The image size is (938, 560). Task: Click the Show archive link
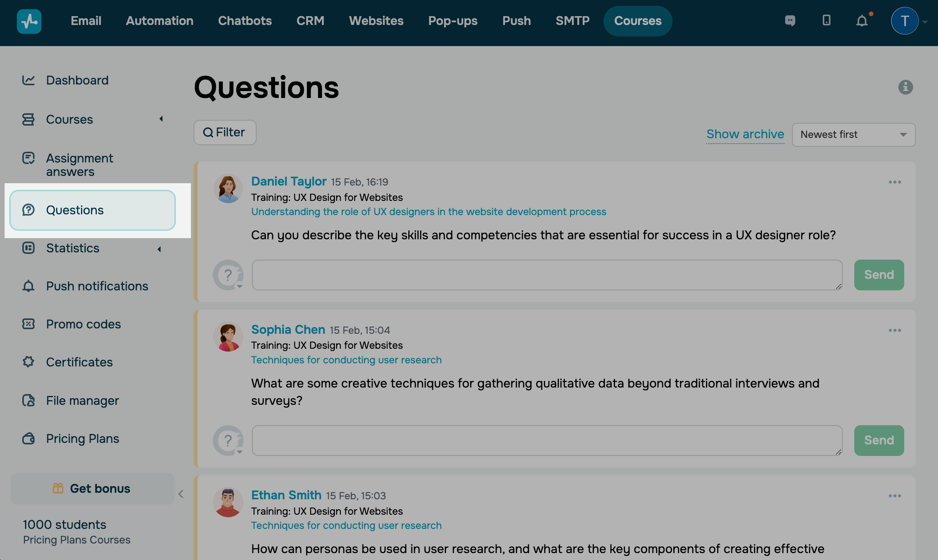(x=745, y=134)
